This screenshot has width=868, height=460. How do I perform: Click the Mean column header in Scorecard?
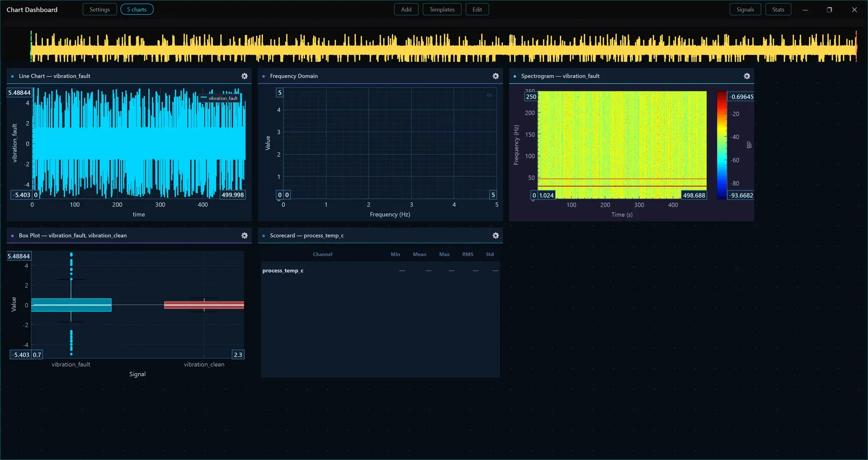(419, 255)
